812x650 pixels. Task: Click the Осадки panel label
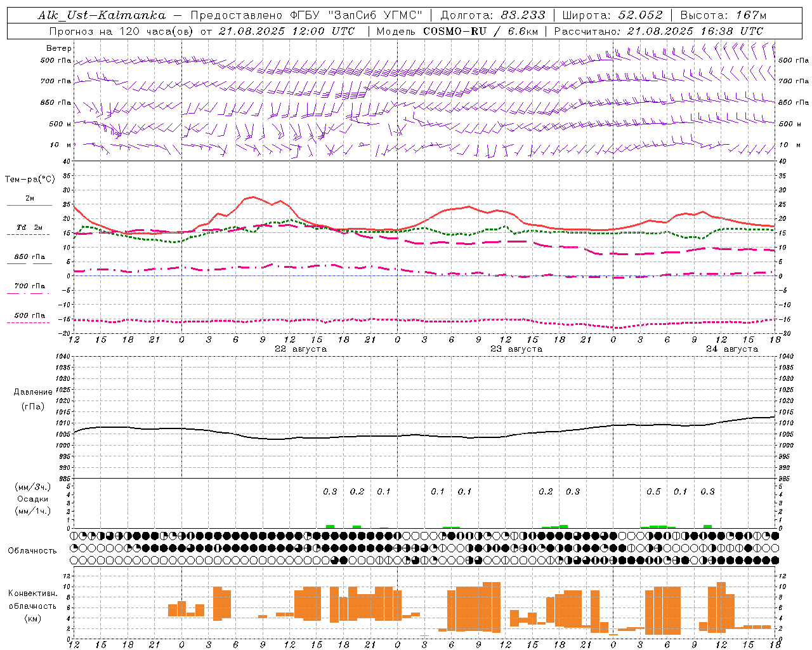33,499
